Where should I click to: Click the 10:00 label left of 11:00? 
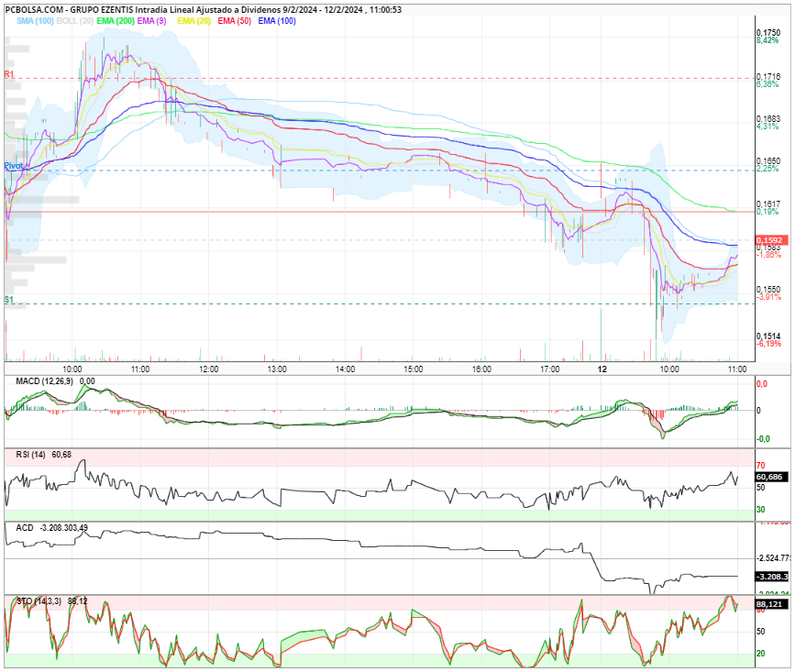coord(72,369)
